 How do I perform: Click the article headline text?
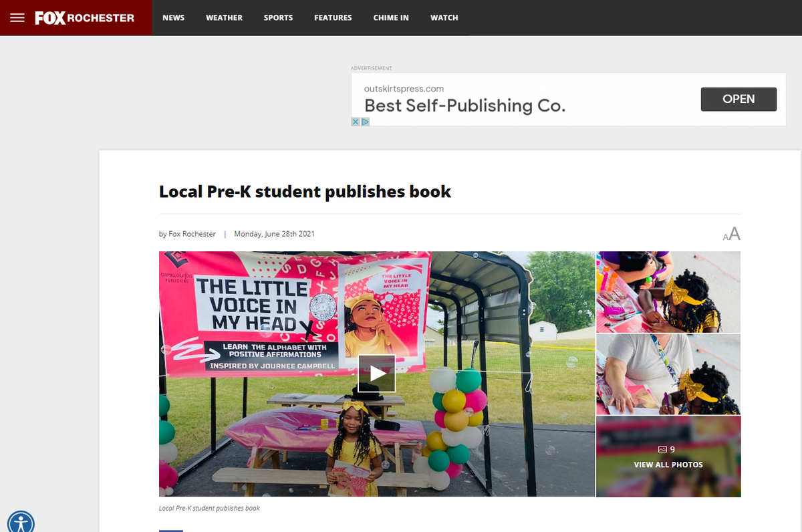click(305, 192)
